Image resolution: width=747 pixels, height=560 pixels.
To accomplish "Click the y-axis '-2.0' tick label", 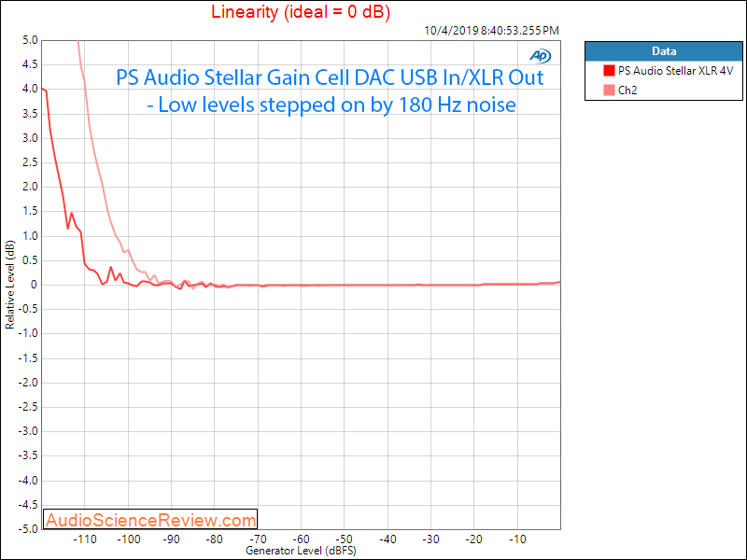I will pos(28,383).
